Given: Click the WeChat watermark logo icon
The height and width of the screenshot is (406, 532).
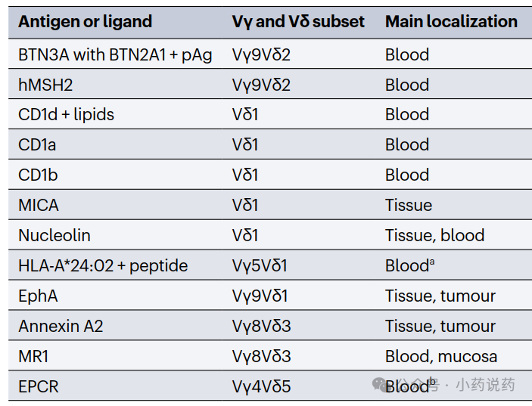Looking at the screenshot, I should (x=382, y=385).
